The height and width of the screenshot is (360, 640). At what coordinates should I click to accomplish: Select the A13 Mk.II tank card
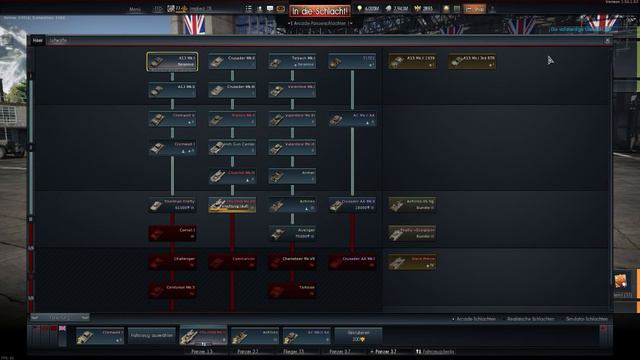(172, 90)
